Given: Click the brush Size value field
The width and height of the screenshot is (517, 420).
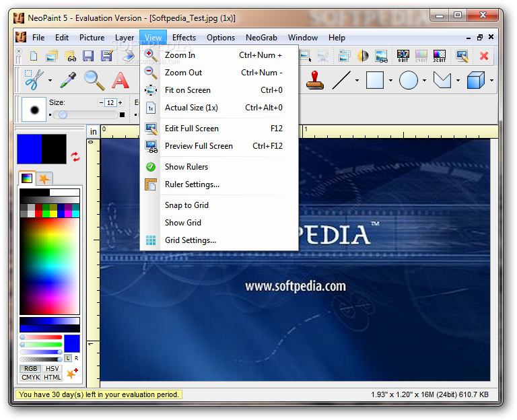Looking at the screenshot, I should point(110,103).
